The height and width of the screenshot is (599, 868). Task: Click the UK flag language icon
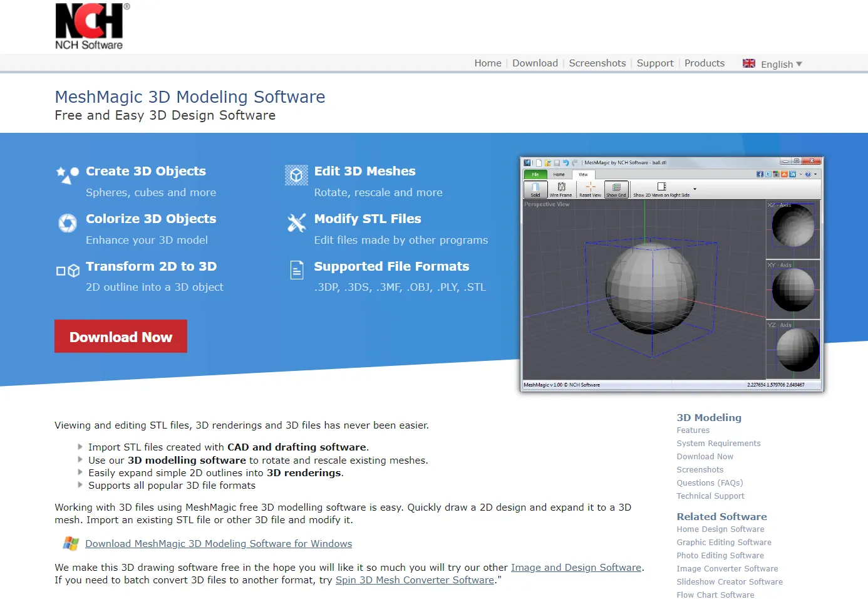coord(748,63)
